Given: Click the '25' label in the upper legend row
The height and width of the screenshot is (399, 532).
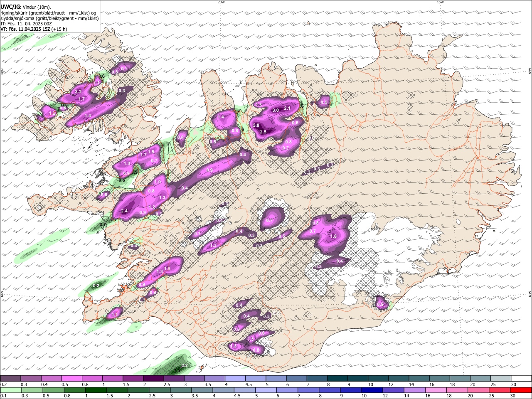Looking at the screenshot, I should 493,384.
